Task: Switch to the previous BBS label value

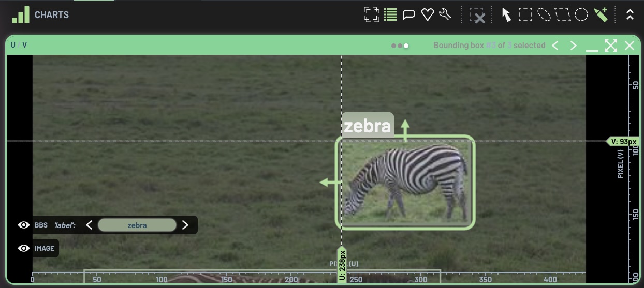Action: 89,225
